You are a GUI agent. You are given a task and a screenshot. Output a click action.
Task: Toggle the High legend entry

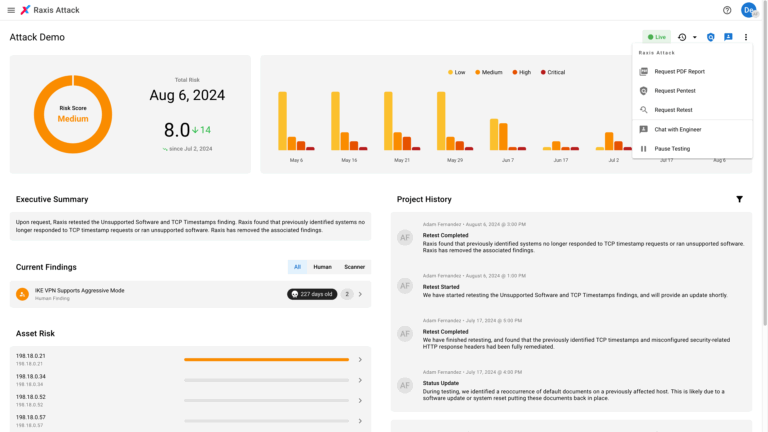(522, 72)
